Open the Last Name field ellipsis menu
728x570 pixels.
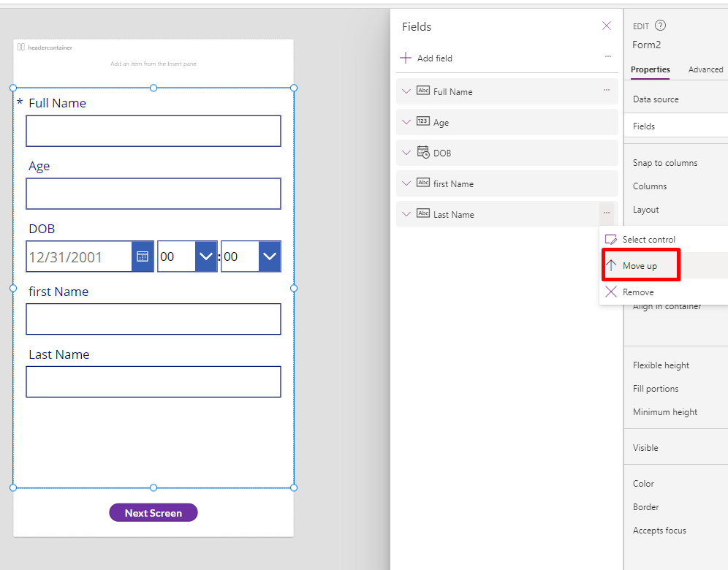coord(607,213)
